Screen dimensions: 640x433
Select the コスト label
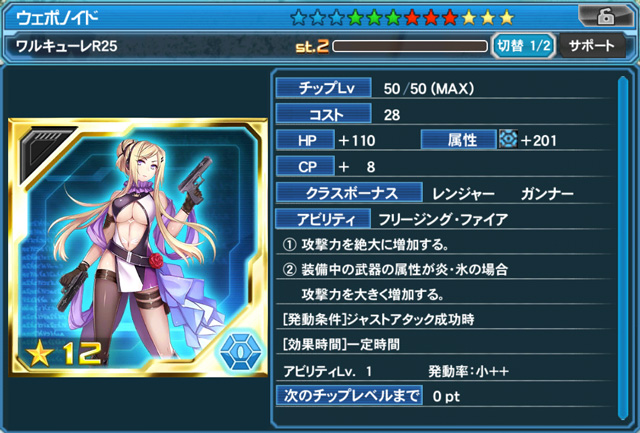pos(324,114)
